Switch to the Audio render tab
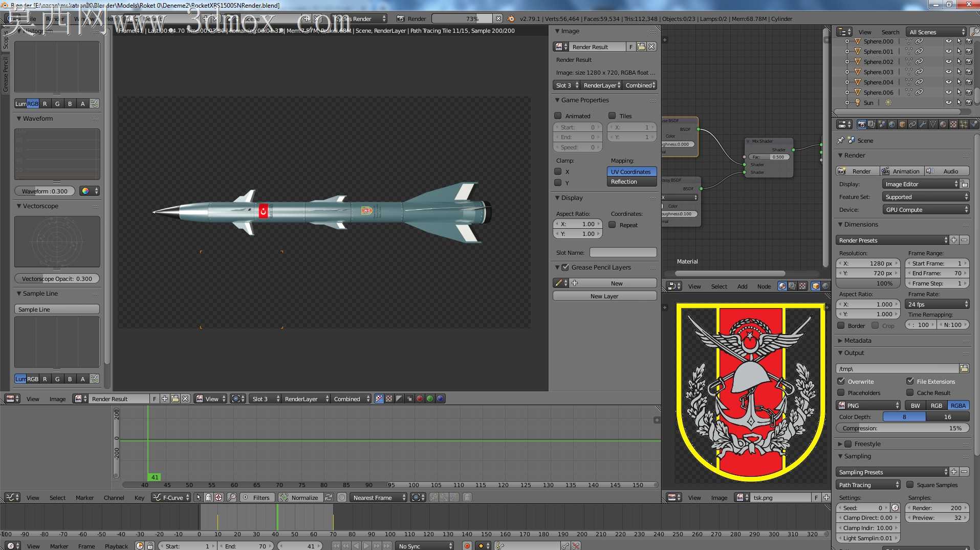Image resolution: width=980 pixels, height=550 pixels. tap(947, 171)
